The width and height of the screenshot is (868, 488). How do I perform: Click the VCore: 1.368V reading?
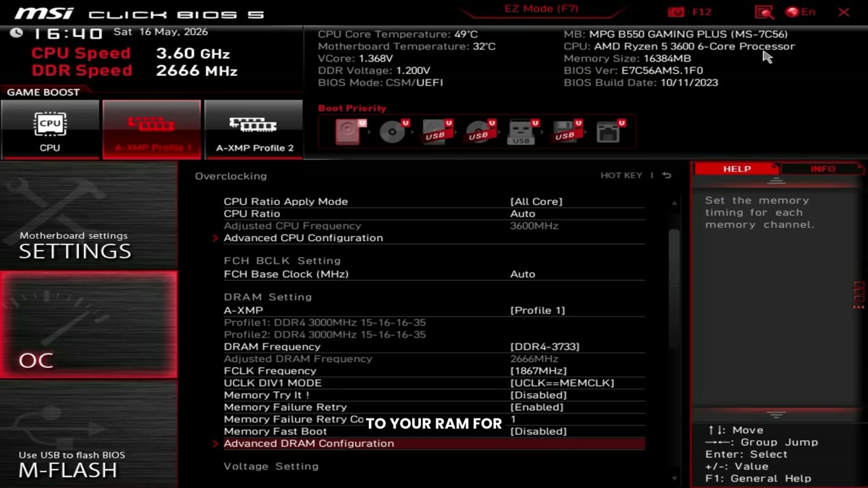[355, 58]
